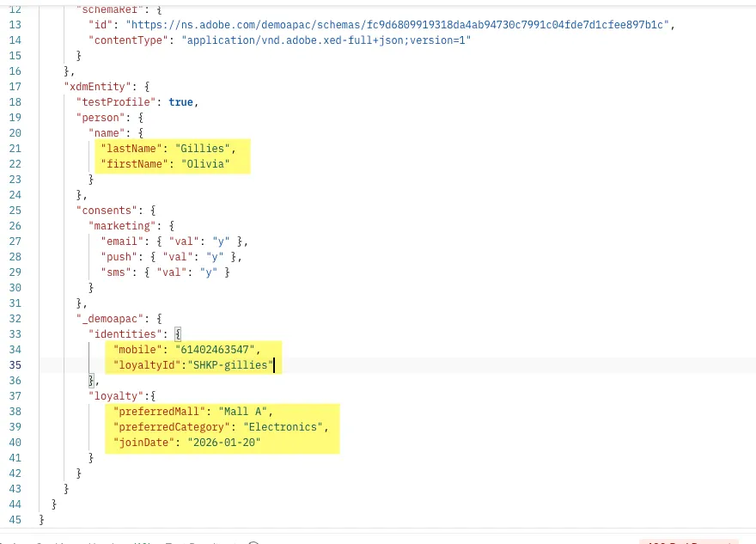Click the "mobile" key
This screenshot has height=544, width=756.
(137, 349)
